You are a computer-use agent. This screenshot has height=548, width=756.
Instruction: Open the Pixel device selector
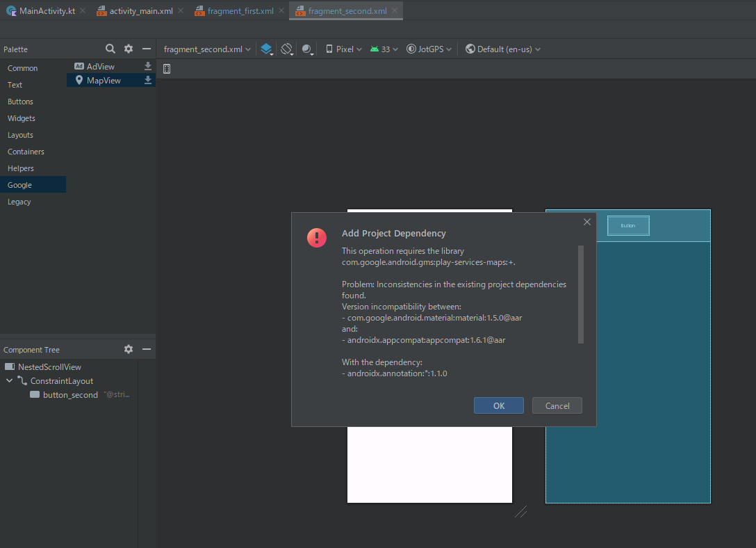[342, 49]
